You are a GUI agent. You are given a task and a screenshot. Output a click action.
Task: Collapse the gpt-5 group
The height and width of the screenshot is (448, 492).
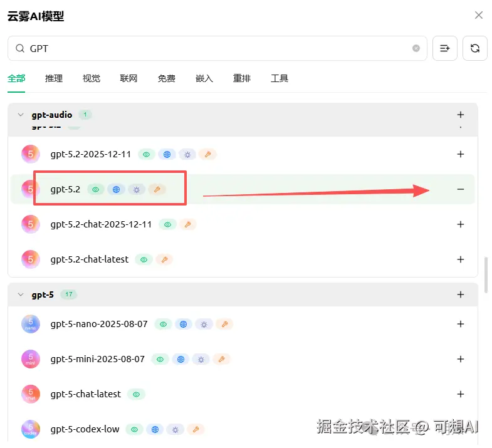21,294
